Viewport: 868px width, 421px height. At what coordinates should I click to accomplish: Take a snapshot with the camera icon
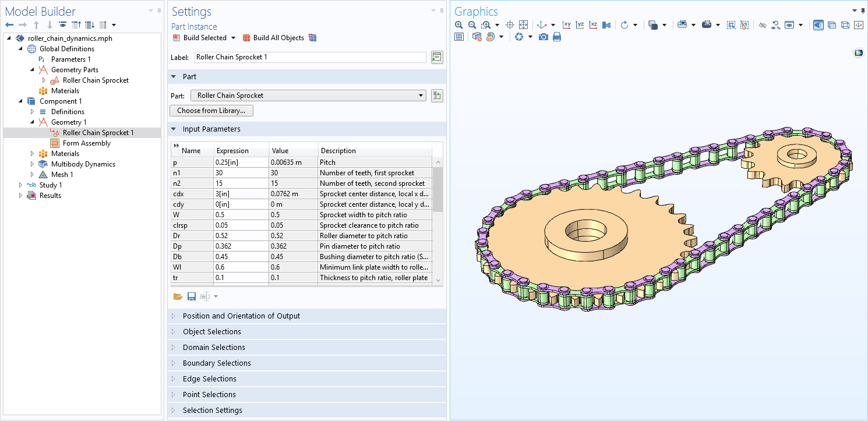544,37
